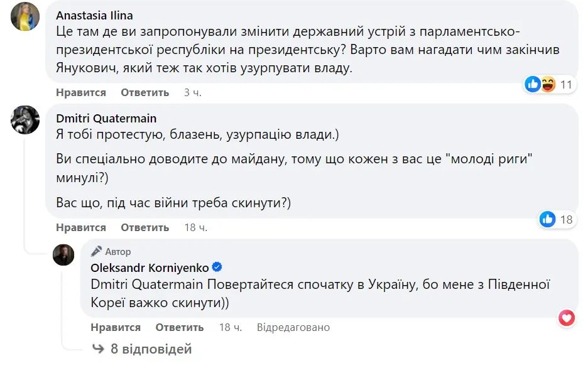Toggle Нравится on Oleksandr Korniyenko's reply
This screenshot has width=588, height=368.
pyautogui.click(x=116, y=327)
